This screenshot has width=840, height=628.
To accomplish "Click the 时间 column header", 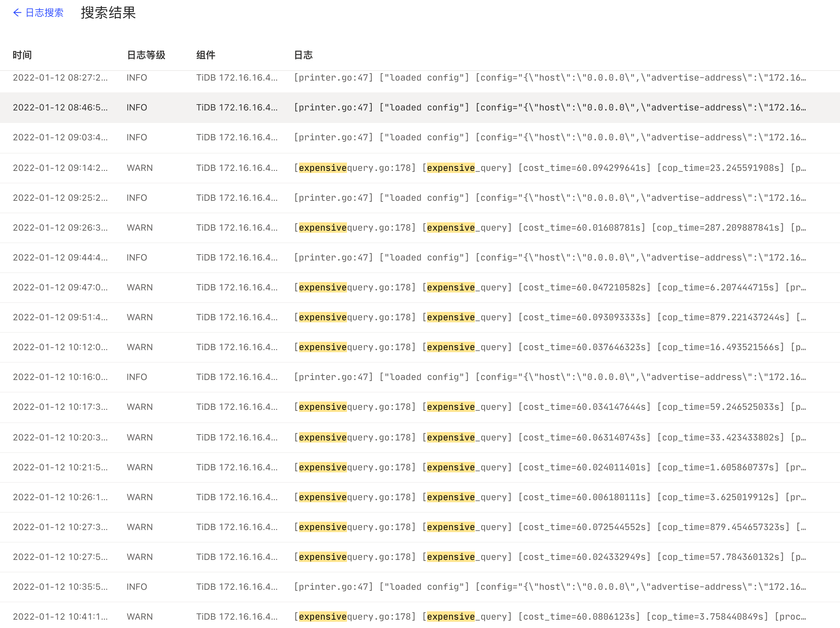I will pos(22,55).
